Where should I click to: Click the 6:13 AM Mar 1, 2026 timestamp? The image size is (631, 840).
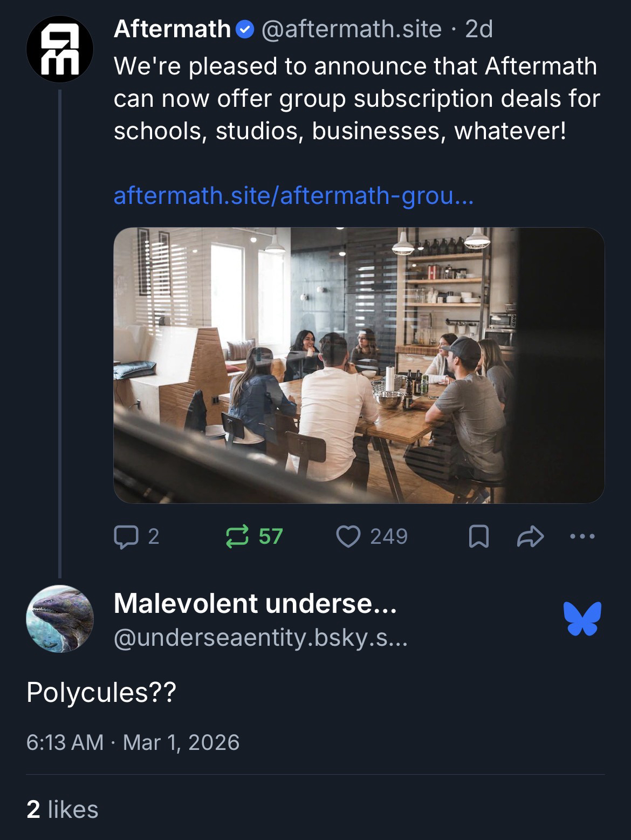133,742
